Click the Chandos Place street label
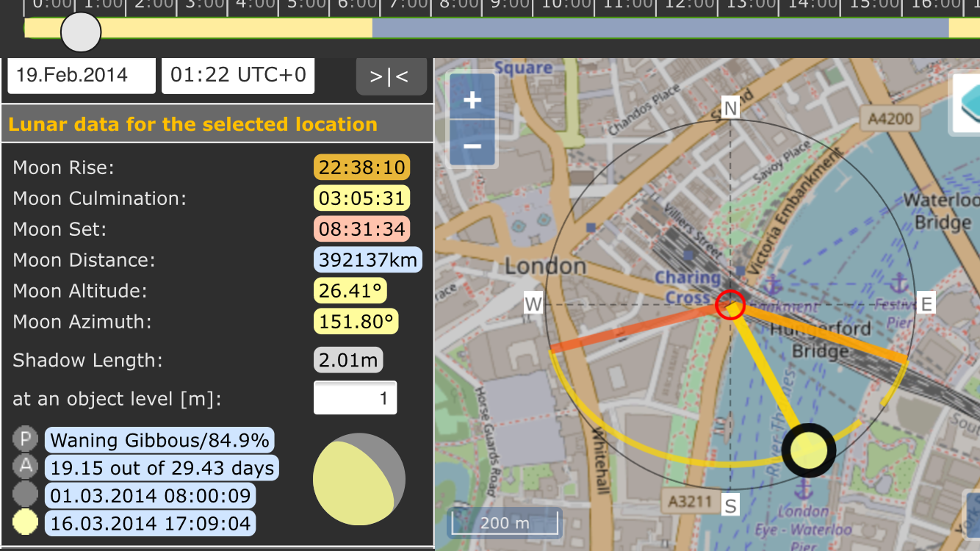Image resolution: width=980 pixels, height=551 pixels. [645, 111]
